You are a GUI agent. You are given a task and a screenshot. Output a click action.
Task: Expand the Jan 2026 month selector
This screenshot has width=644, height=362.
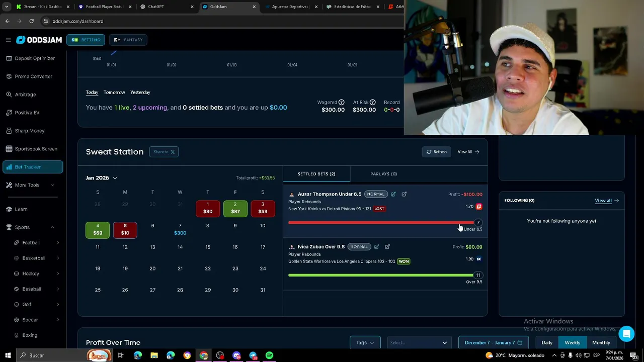click(x=102, y=178)
